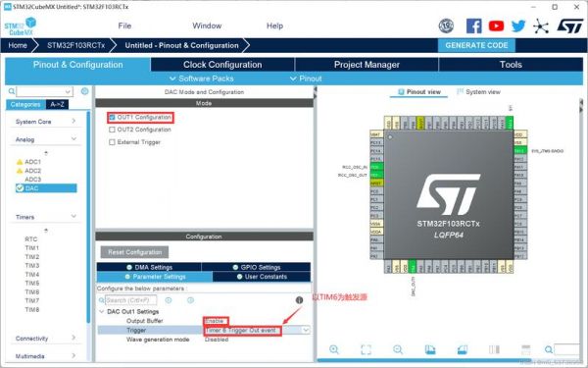
Task: Switch to Clock Configuration tab
Action: click(x=222, y=65)
